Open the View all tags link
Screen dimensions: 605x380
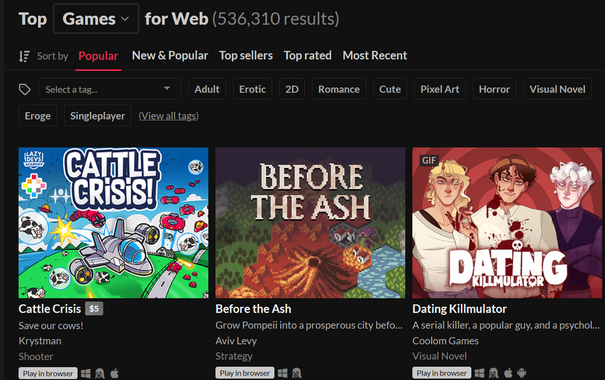click(169, 116)
